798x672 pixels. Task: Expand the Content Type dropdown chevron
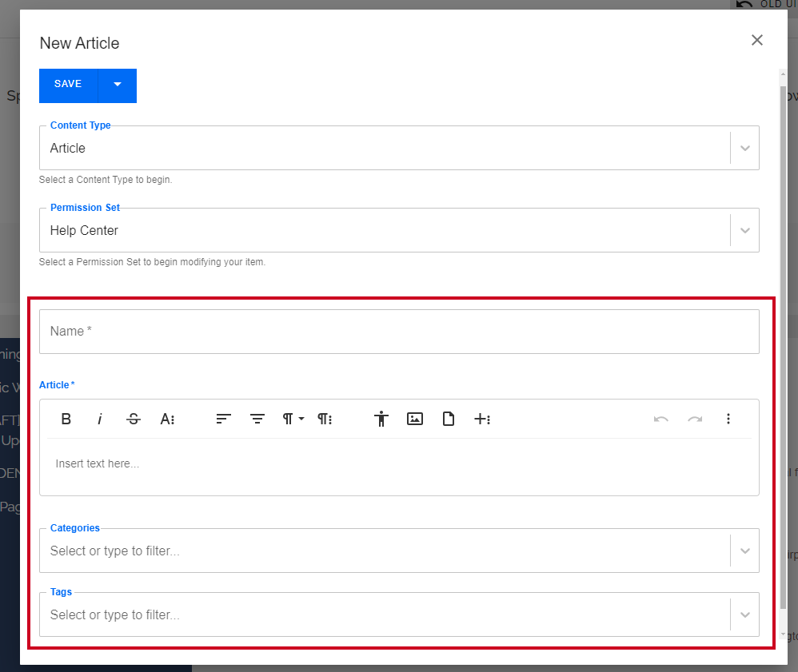(745, 148)
